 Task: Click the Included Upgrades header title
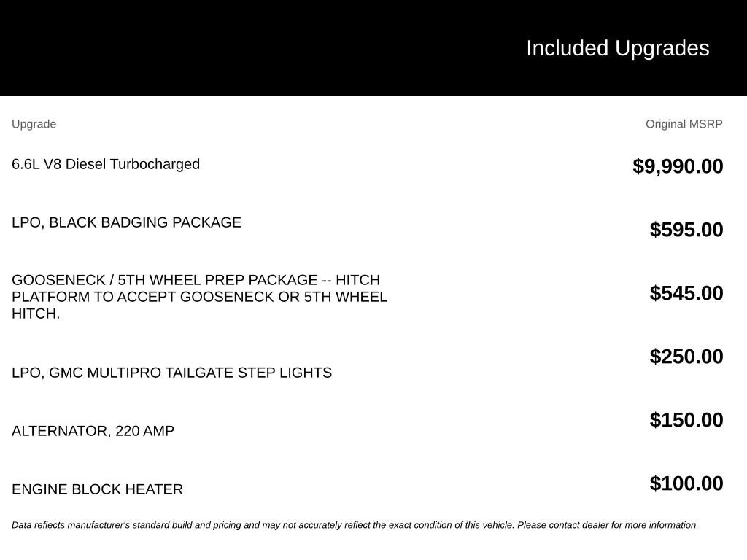617,49
